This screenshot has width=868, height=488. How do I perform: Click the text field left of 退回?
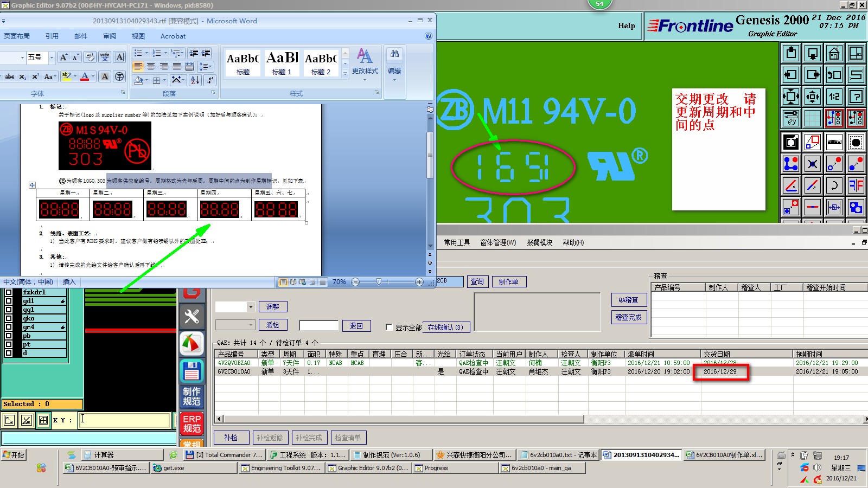click(x=319, y=325)
